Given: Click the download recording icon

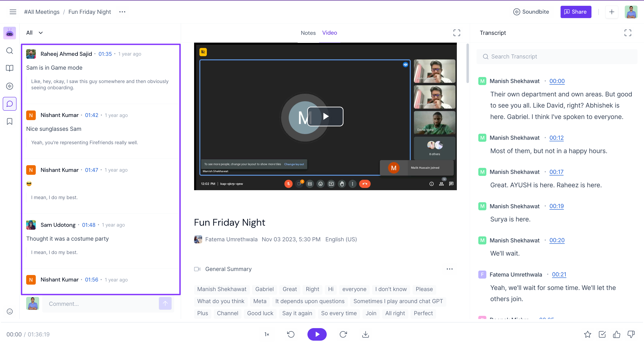Looking at the screenshot, I should pyautogui.click(x=365, y=334).
